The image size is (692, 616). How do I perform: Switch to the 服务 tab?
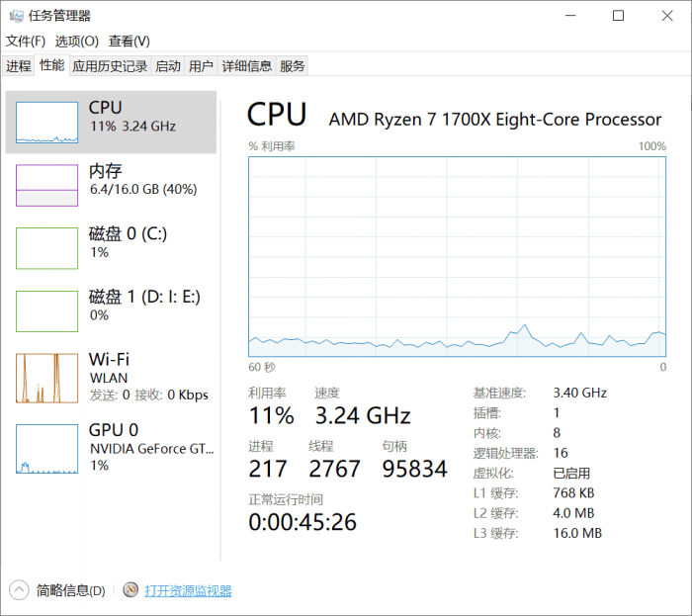click(x=293, y=66)
